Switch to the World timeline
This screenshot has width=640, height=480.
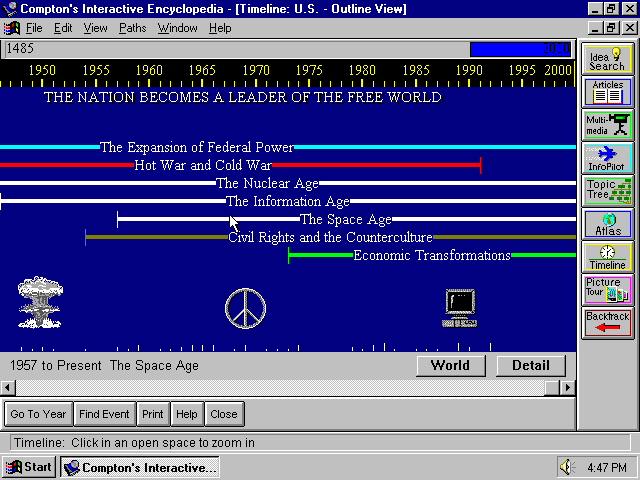(451, 365)
